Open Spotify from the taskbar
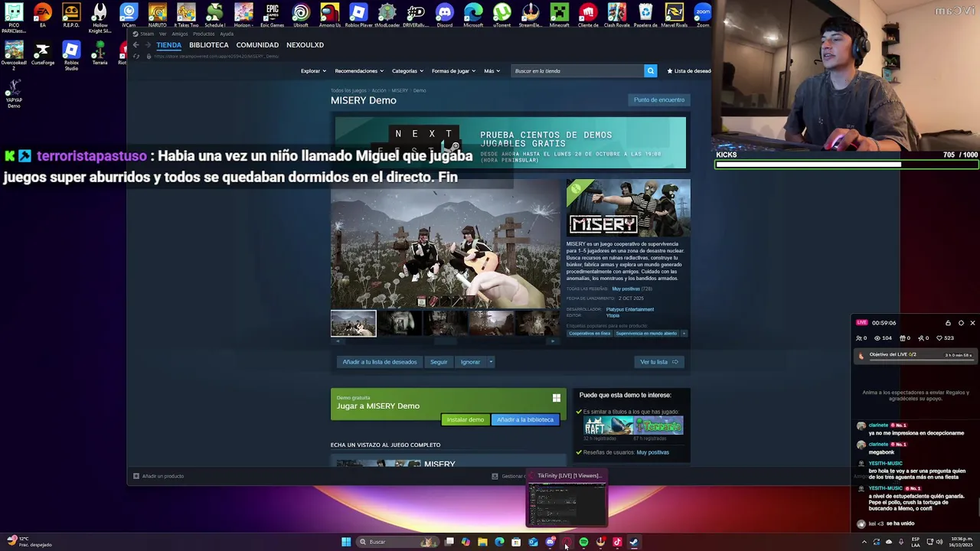Screen dimensions: 980x551 pos(583,542)
